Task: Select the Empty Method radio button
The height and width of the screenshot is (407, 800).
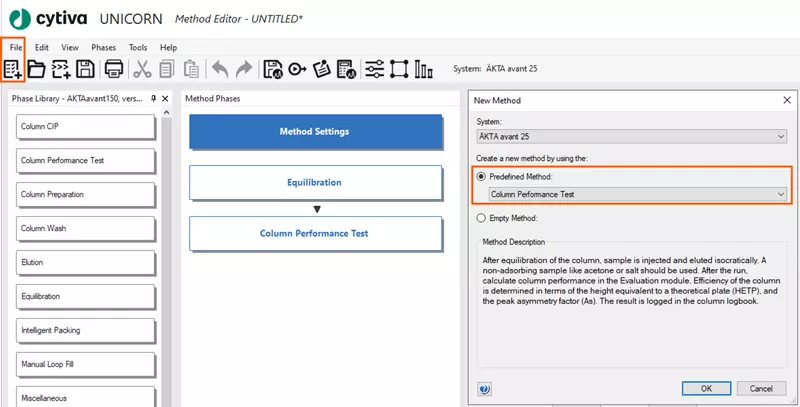Action: (482, 217)
